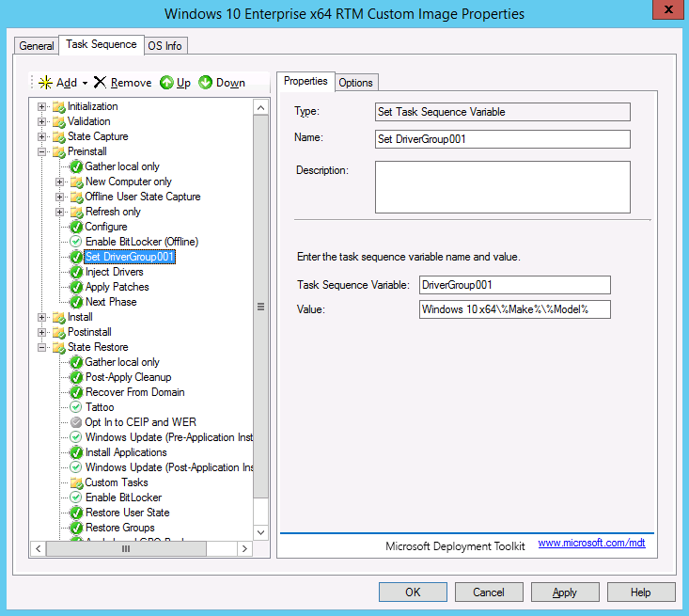689x616 pixels.
Task: Open the www.microsoft.com/mdt link
Action: 591,544
